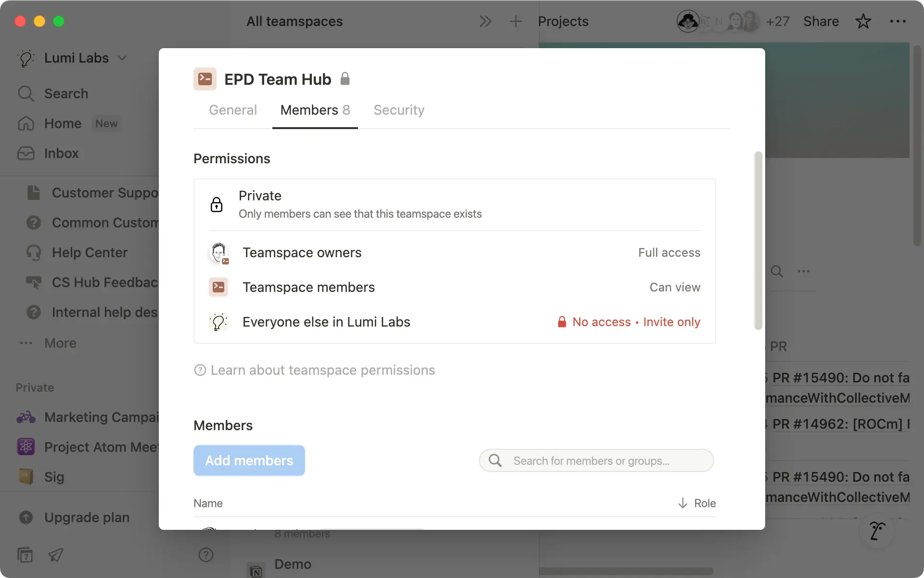Open the calendar icon at bottom left
Viewport: 924px width, 578px height.
(x=25, y=555)
